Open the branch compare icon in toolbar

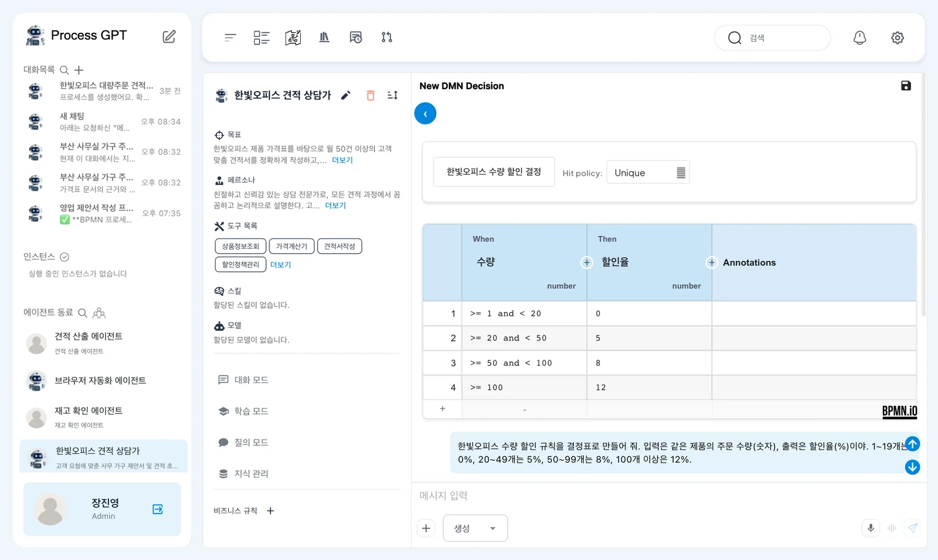387,37
